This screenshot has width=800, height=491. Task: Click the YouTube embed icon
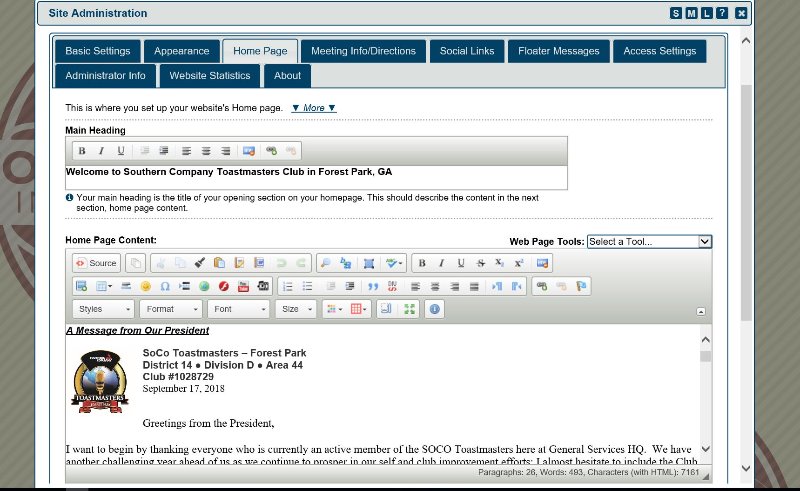click(243, 286)
